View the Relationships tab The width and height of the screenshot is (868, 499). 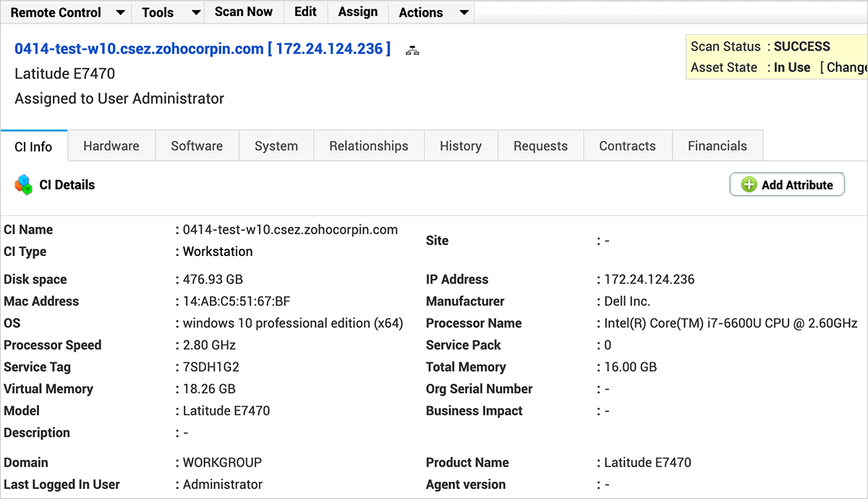click(x=369, y=146)
